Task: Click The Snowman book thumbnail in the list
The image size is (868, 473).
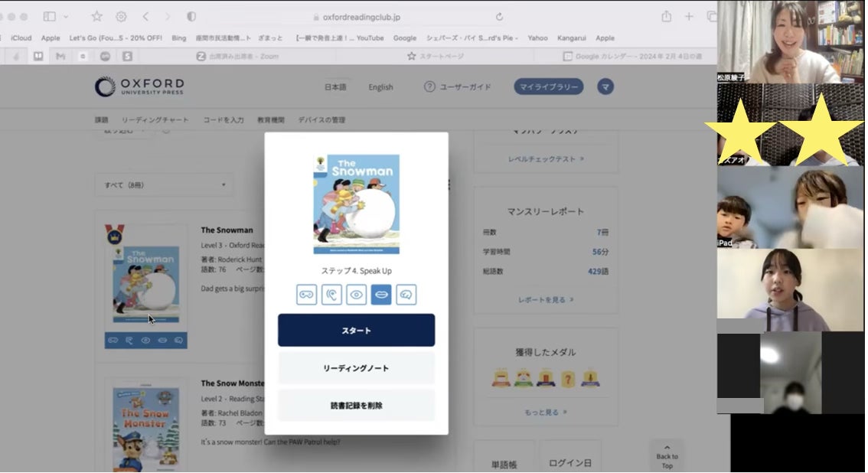Action: [x=146, y=285]
